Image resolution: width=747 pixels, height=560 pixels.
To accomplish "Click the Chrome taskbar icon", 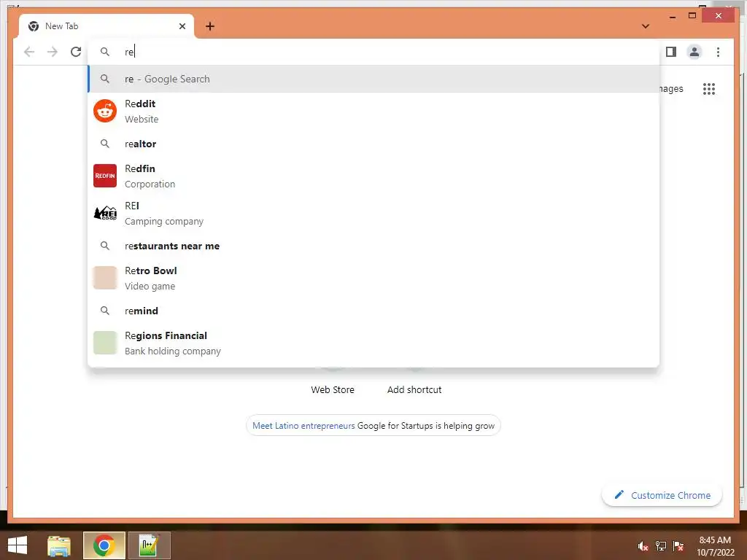I will pyautogui.click(x=104, y=545).
